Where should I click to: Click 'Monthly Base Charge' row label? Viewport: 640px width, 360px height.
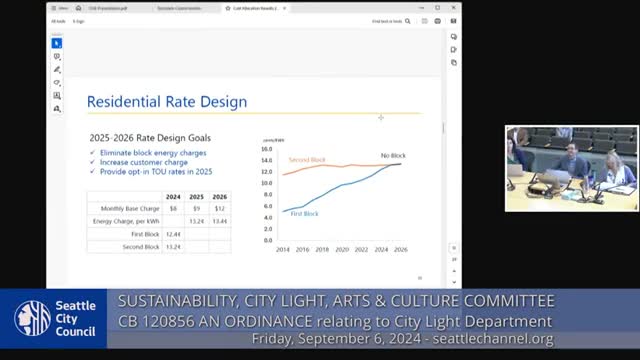coord(130,209)
